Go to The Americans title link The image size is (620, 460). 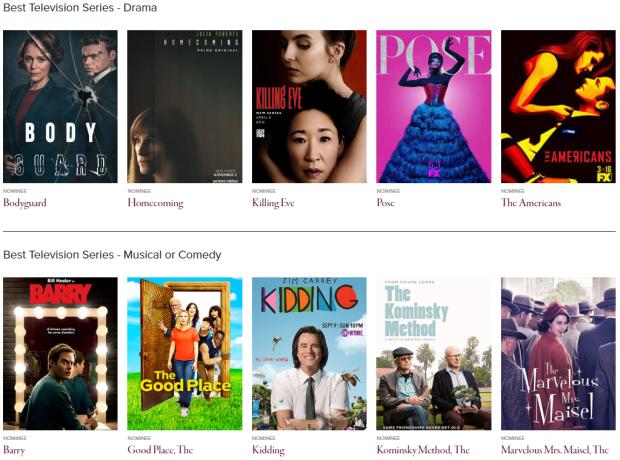point(531,203)
